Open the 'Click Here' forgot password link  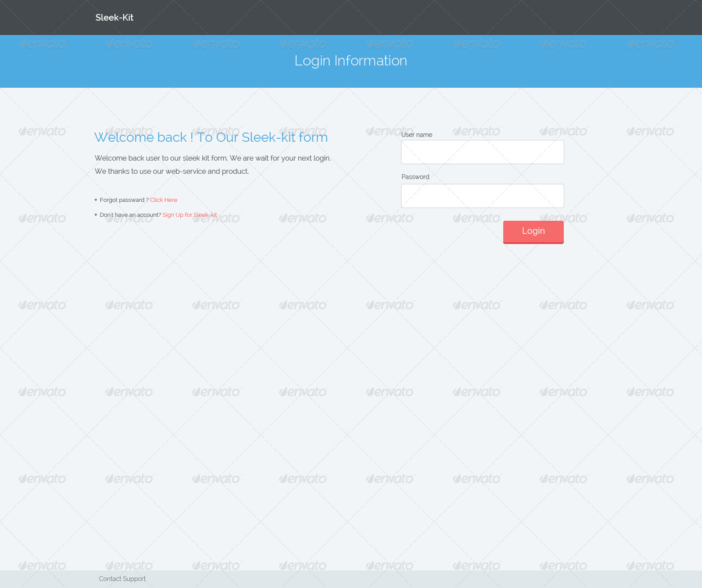coord(164,200)
